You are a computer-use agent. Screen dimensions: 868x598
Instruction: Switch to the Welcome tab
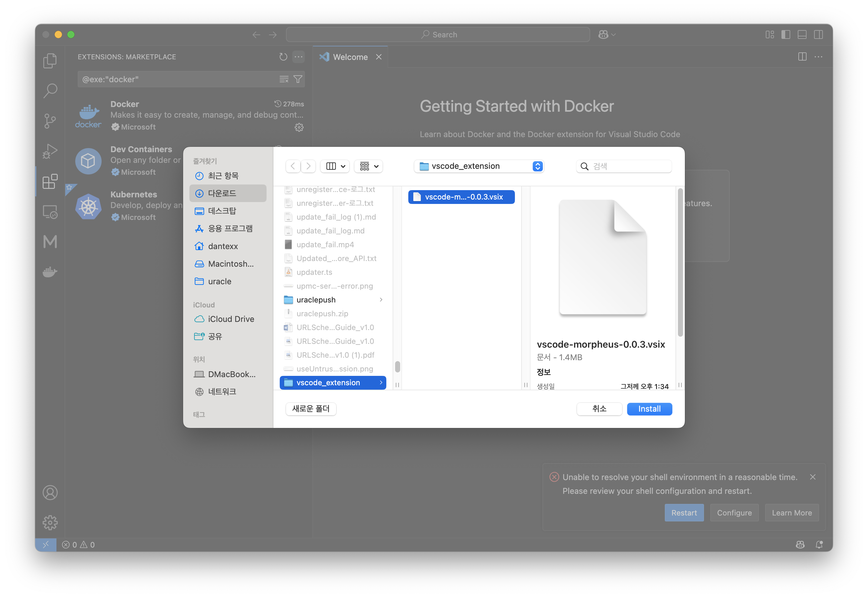350,57
